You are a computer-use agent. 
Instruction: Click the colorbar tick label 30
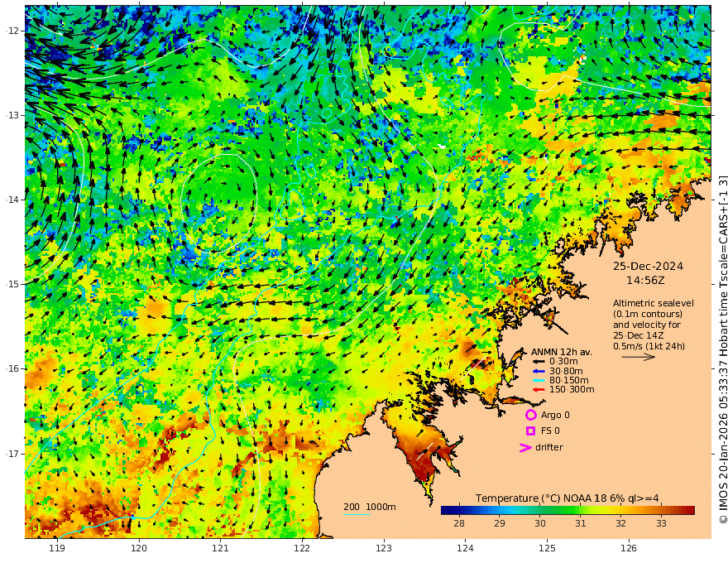tap(539, 523)
